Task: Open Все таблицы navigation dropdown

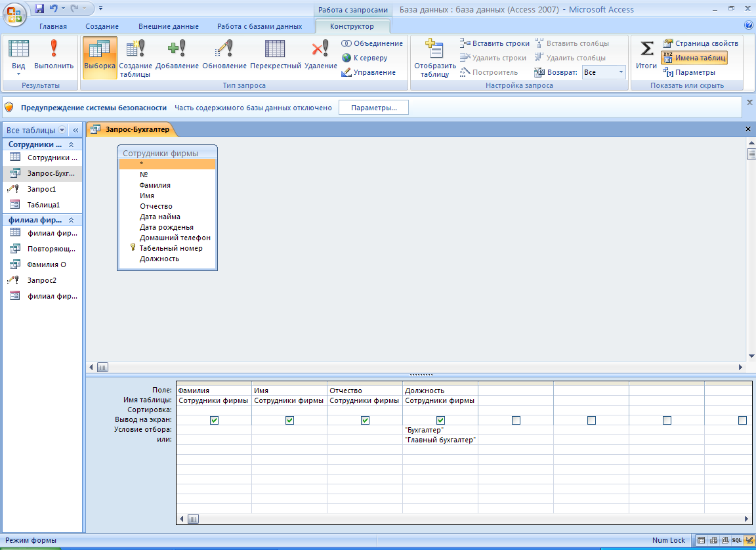Action: coord(62,130)
